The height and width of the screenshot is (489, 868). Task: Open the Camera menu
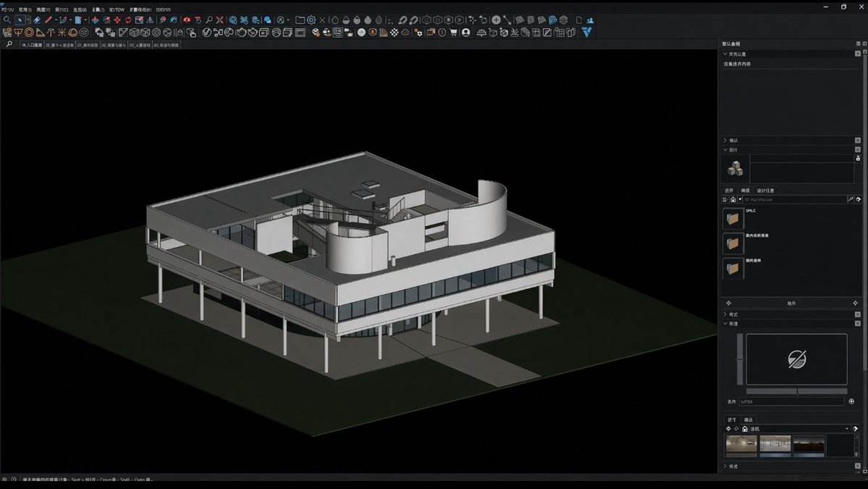pyautogui.click(x=62, y=9)
